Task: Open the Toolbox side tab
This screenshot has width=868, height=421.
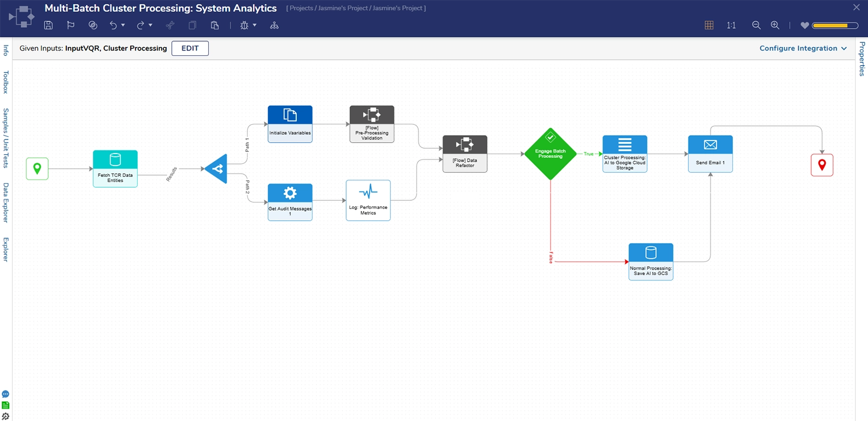Action: tap(5, 82)
